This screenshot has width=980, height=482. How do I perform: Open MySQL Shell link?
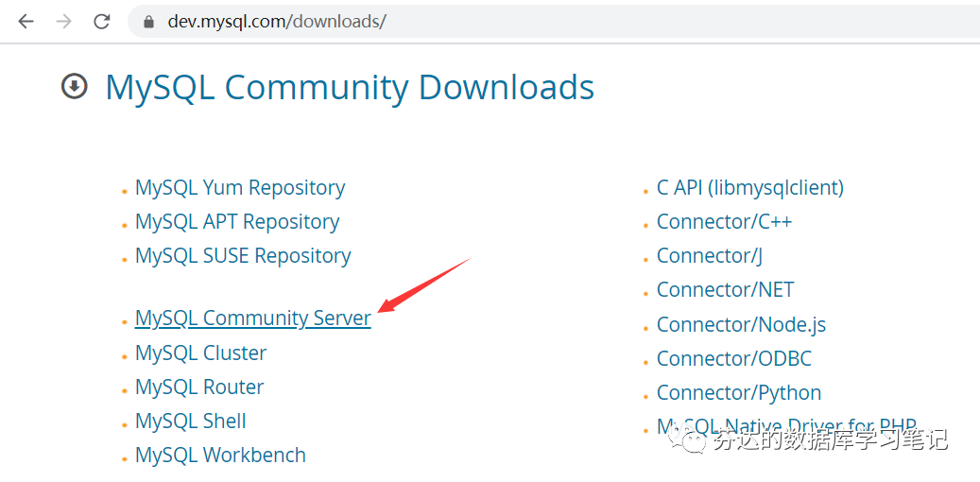191,421
